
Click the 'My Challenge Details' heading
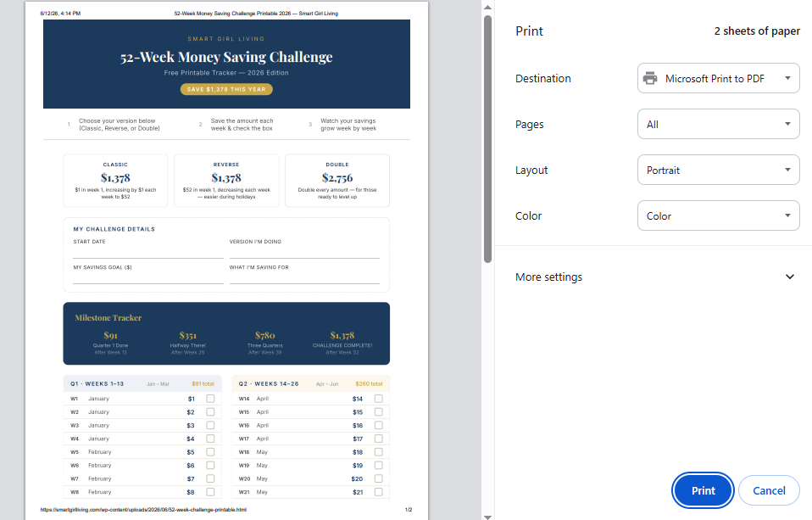pos(114,229)
